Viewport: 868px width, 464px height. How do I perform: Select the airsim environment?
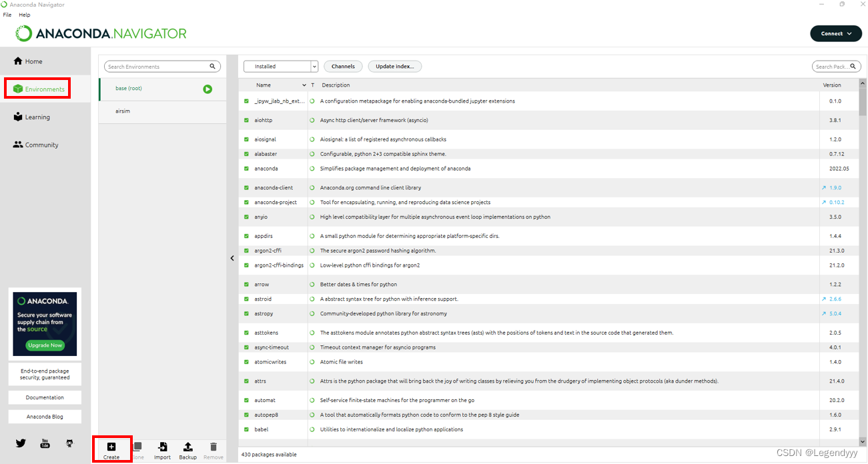pos(162,111)
